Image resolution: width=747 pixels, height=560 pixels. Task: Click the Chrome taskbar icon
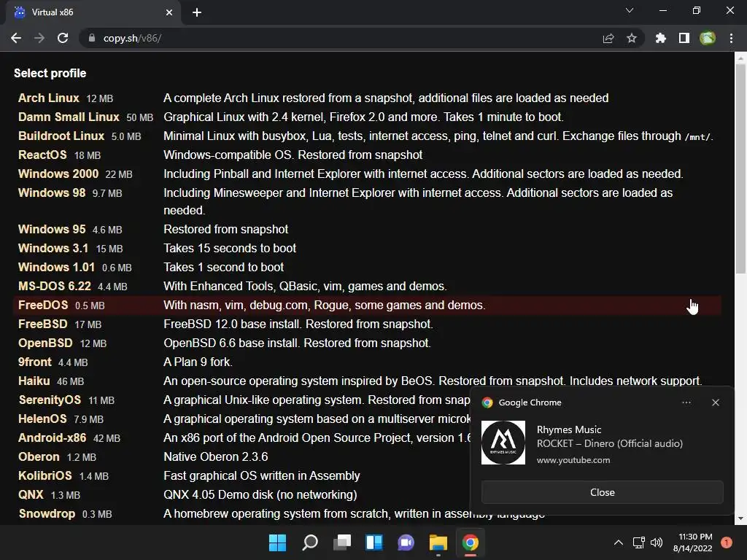pyautogui.click(x=471, y=542)
